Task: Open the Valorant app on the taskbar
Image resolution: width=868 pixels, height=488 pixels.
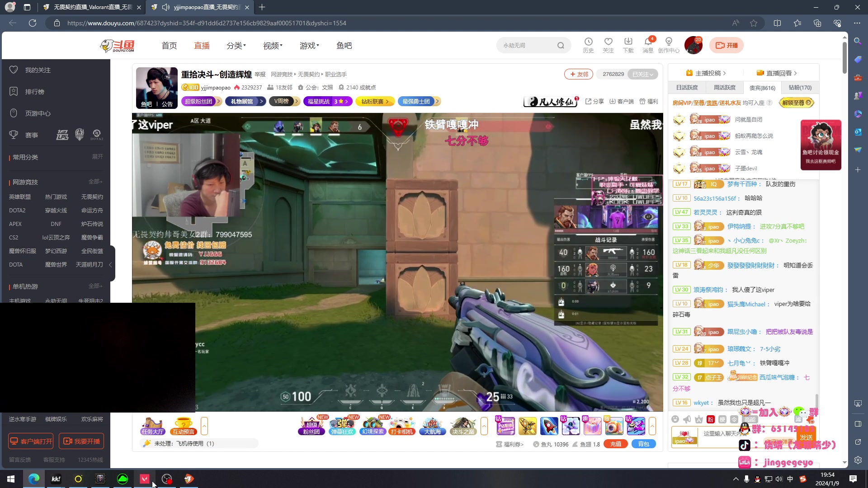Action: [145, 479]
